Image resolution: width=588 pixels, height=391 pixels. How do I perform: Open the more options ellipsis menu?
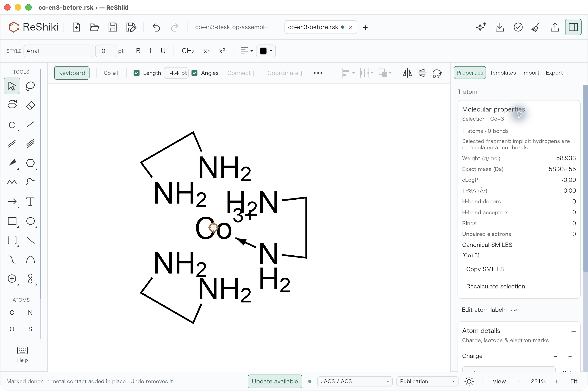tap(318, 73)
